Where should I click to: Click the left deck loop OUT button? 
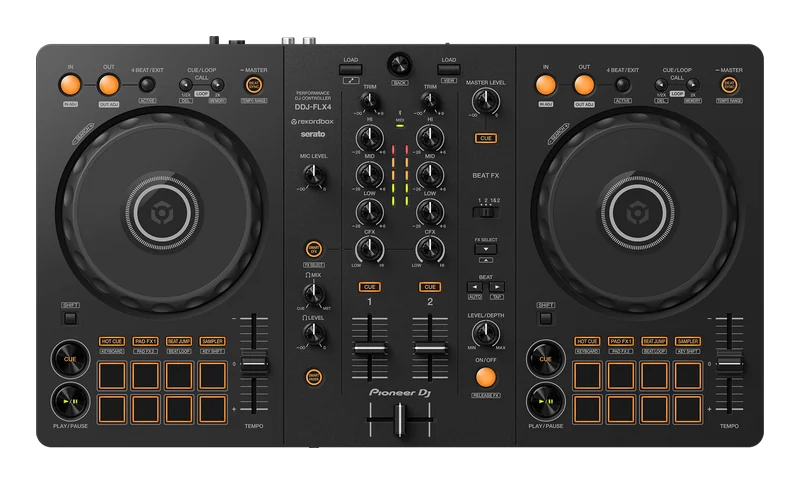[109, 85]
